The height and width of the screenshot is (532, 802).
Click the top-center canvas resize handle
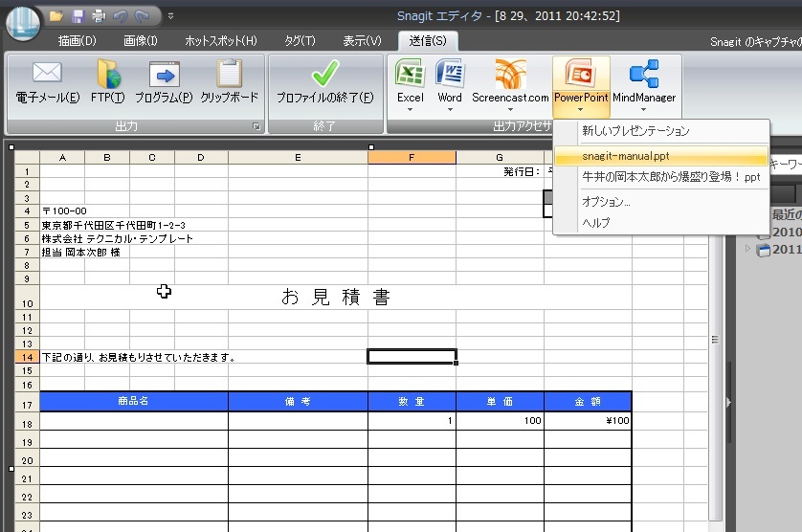(371, 147)
